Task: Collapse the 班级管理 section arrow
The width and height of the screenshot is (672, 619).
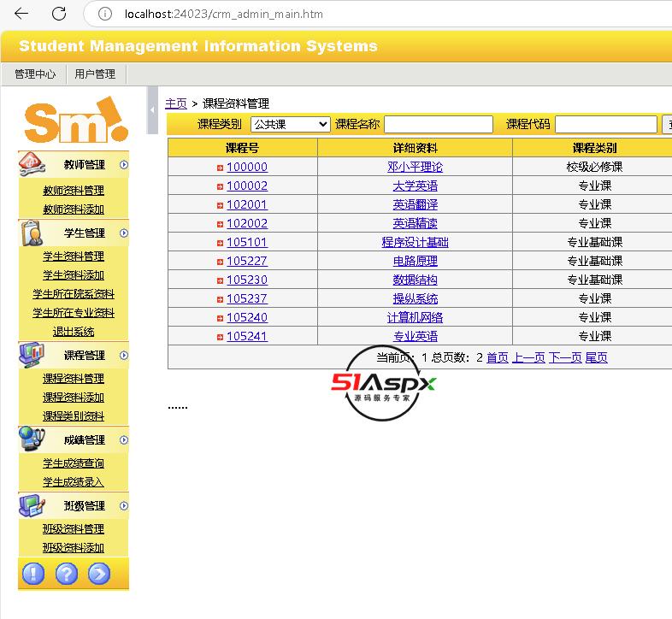Action: tap(124, 506)
